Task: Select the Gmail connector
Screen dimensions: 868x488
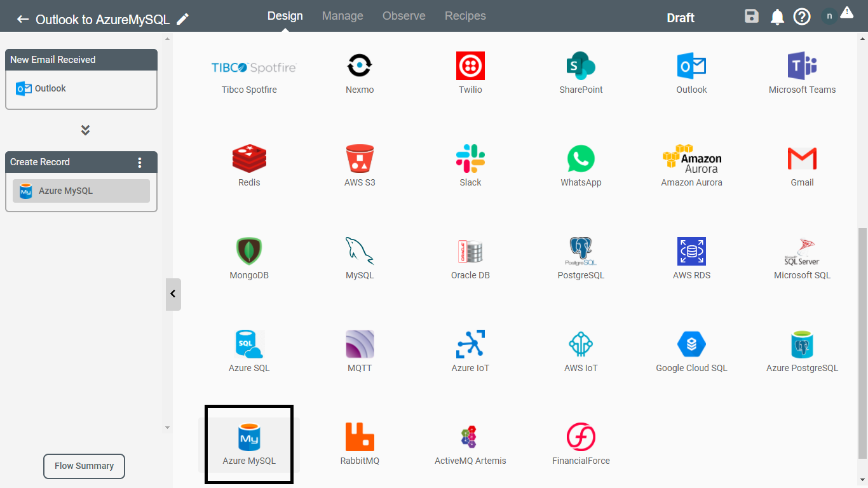Action: [802, 166]
